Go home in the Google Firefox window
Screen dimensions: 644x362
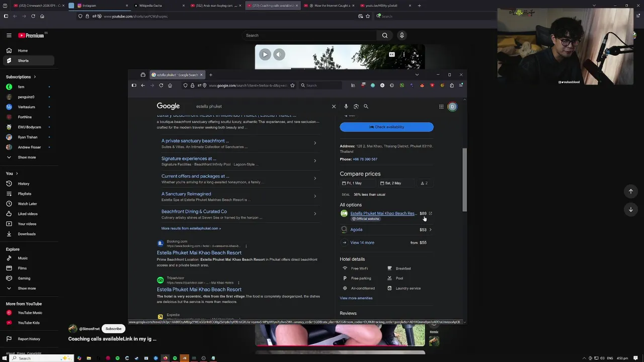click(170, 85)
